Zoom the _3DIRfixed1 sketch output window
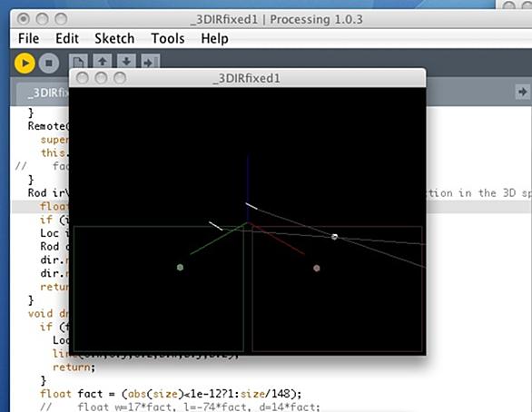This screenshot has width=532, height=412. tap(120, 78)
